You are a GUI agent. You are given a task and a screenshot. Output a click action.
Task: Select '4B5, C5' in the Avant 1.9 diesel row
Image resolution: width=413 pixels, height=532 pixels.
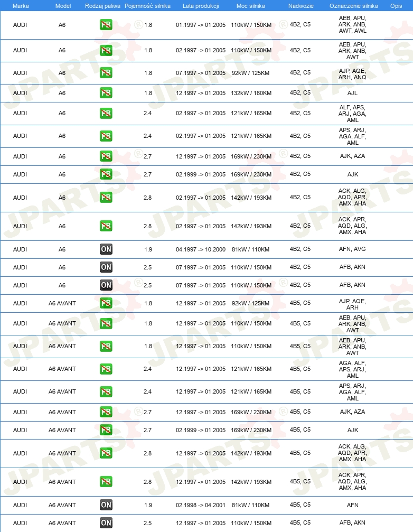click(x=300, y=505)
